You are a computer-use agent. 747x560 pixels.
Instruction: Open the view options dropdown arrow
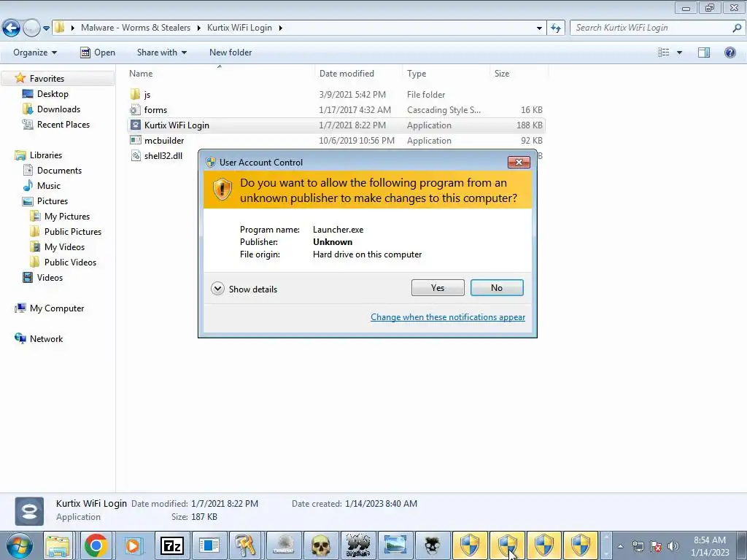(x=679, y=52)
